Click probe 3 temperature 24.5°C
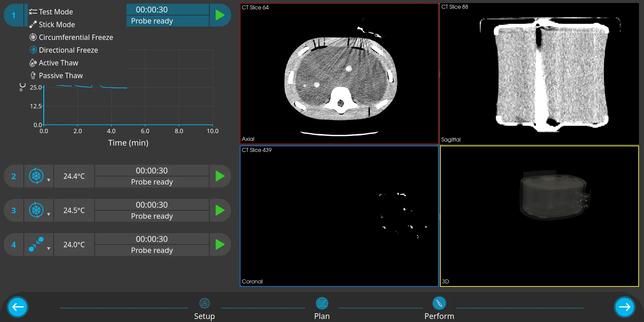The width and height of the screenshot is (644, 322). [74, 210]
